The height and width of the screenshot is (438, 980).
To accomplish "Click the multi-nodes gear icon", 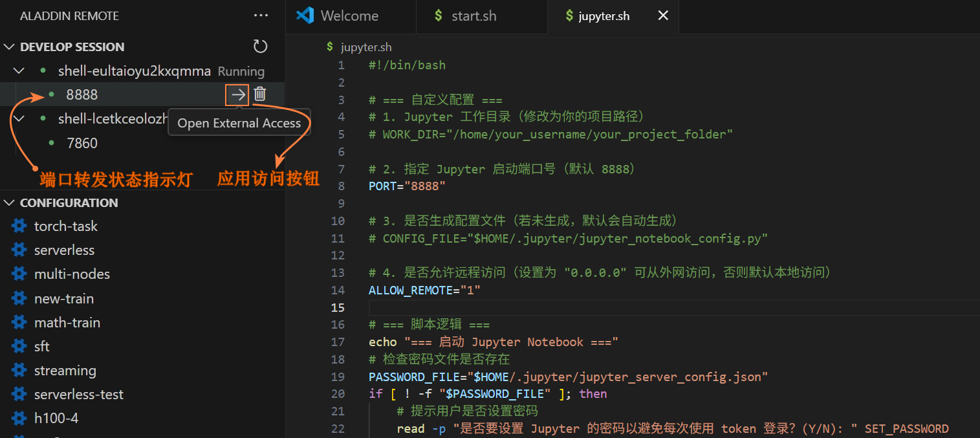I will pos(19,274).
